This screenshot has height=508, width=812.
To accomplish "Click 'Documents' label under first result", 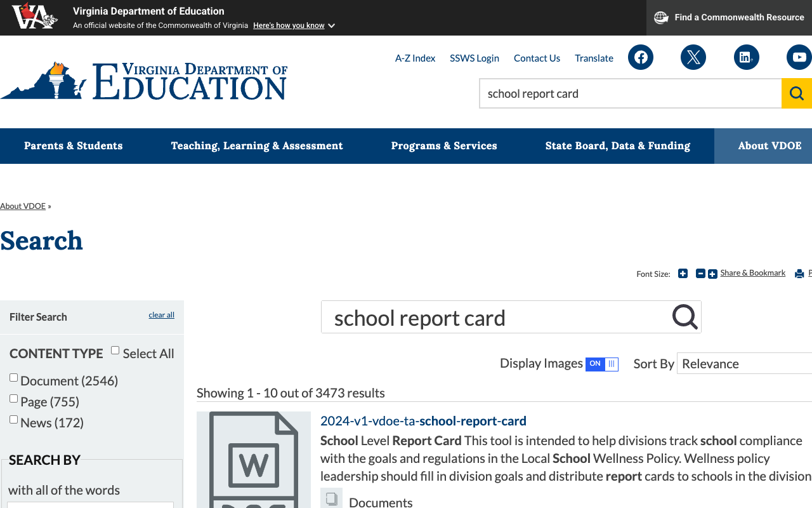I will click(x=381, y=502).
